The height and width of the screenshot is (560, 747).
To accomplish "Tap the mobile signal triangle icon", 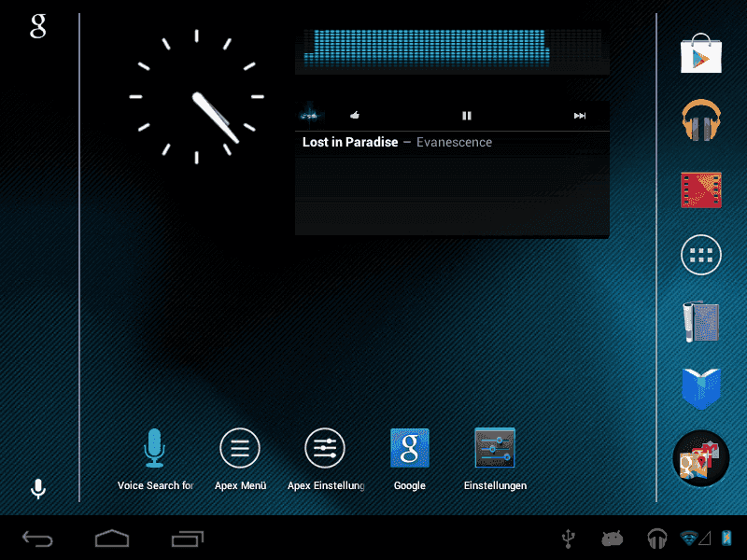I will point(705,539).
